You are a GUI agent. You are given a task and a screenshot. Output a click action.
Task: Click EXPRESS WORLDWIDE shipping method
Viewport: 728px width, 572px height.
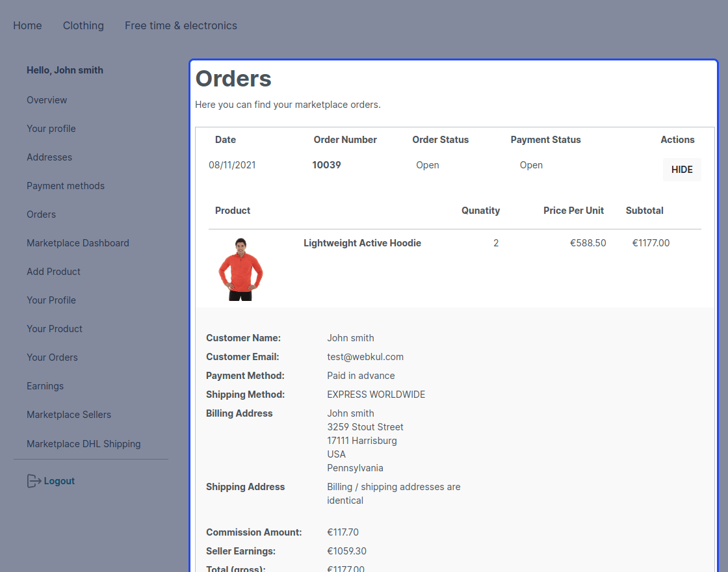click(376, 394)
